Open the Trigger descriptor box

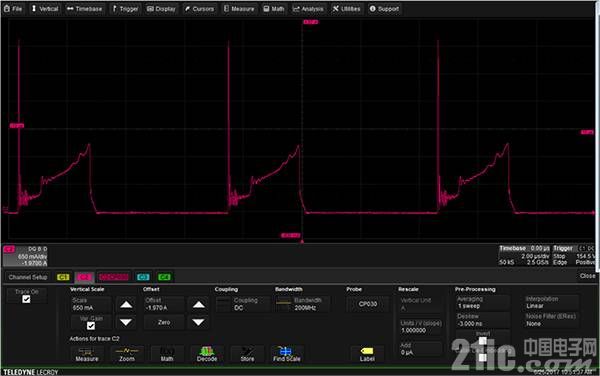574,256
